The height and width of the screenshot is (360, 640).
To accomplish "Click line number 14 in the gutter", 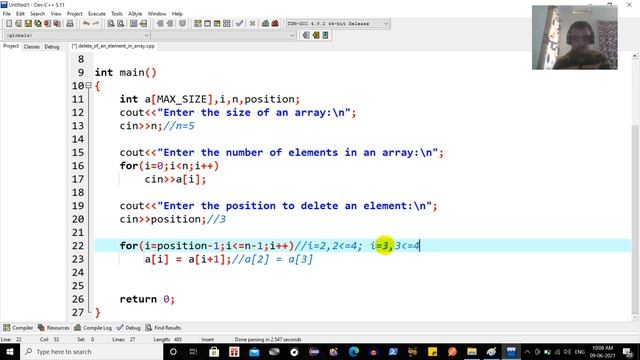I will coord(78,139).
